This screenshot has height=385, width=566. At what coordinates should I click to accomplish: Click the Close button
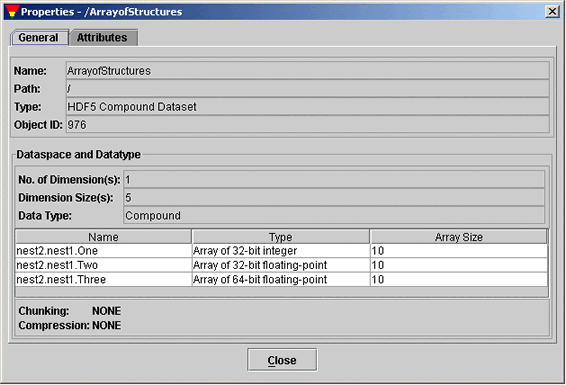282,360
